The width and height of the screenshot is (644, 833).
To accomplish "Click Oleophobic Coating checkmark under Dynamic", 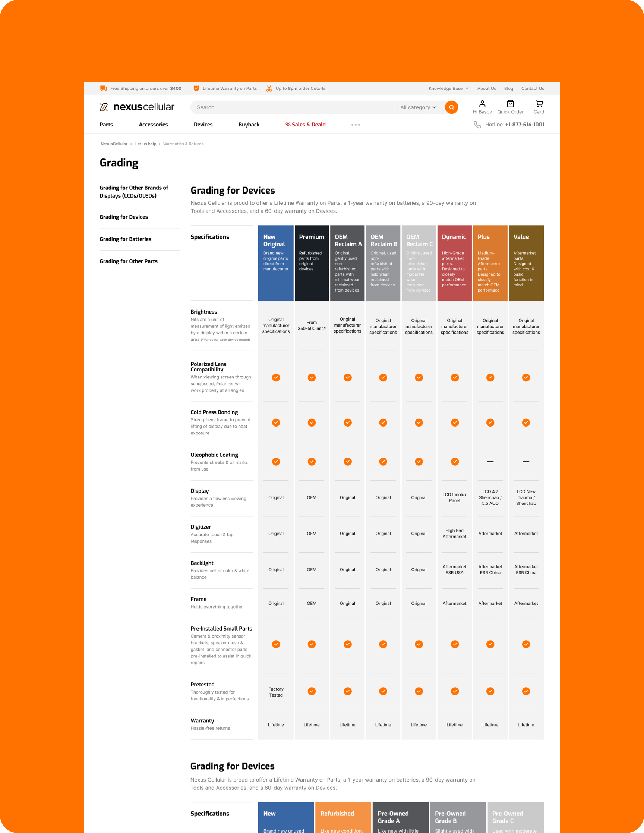I will coord(455,462).
